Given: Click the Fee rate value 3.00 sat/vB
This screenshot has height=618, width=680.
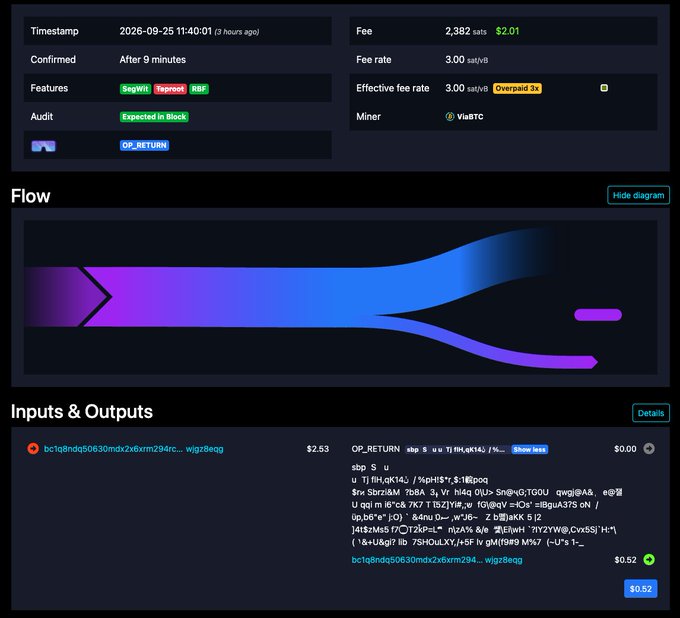Looking at the screenshot, I should pyautogui.click(x=466, y=60).
